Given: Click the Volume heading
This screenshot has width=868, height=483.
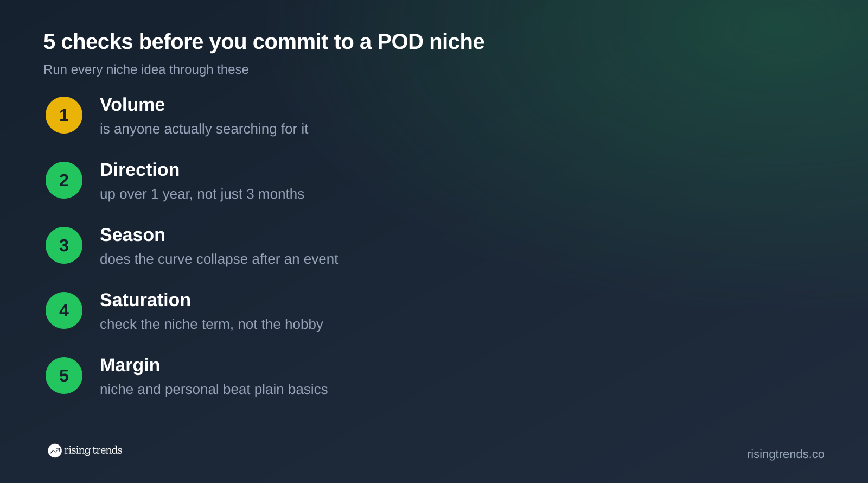Looking at the screenshot, I should 132,105.
